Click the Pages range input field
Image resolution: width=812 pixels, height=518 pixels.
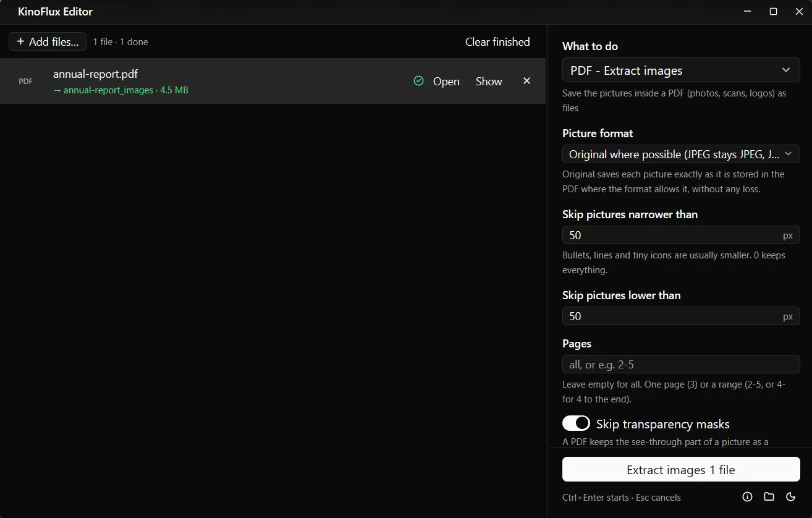(x=681, y=364)
